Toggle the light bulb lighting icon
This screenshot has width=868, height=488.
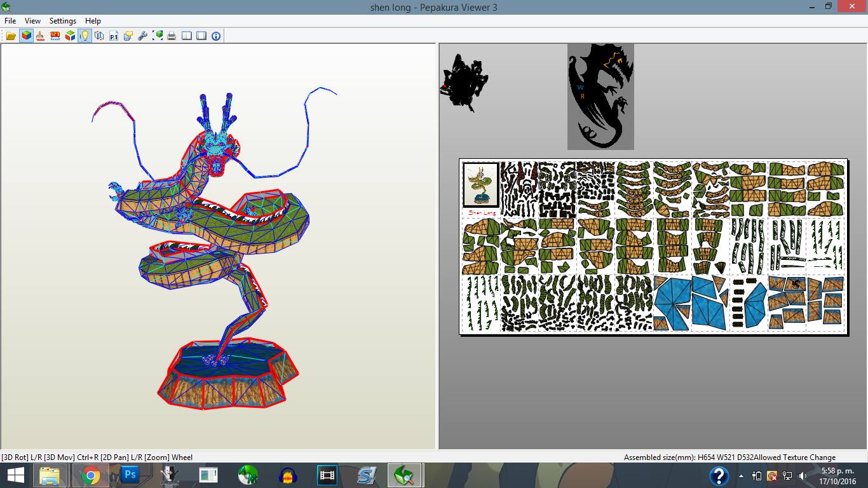tap(85, 36)
